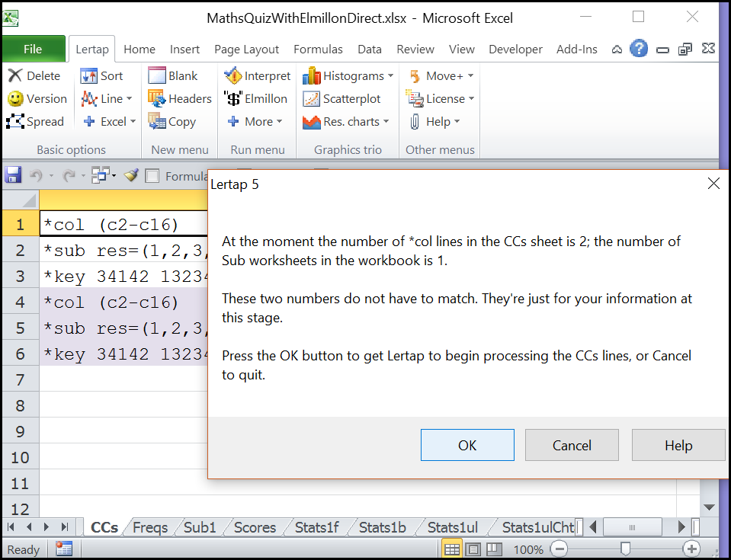Click the Save floppy disk icon

[x=13, y=176]
